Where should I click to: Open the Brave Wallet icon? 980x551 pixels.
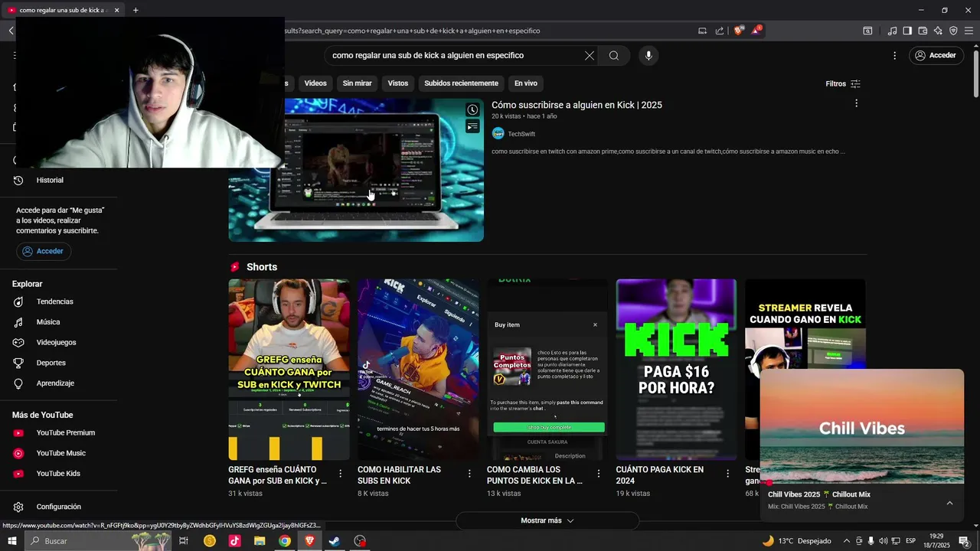click(x=923, y=31)
